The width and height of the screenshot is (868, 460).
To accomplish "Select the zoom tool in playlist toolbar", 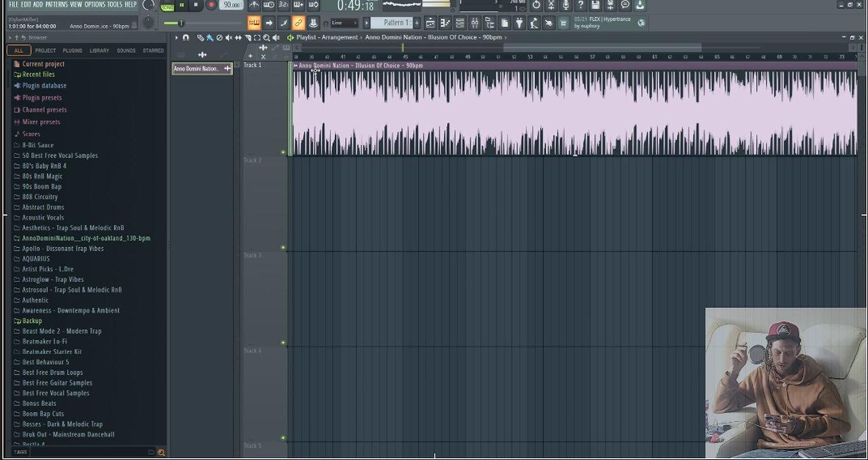I will point(266,38).
